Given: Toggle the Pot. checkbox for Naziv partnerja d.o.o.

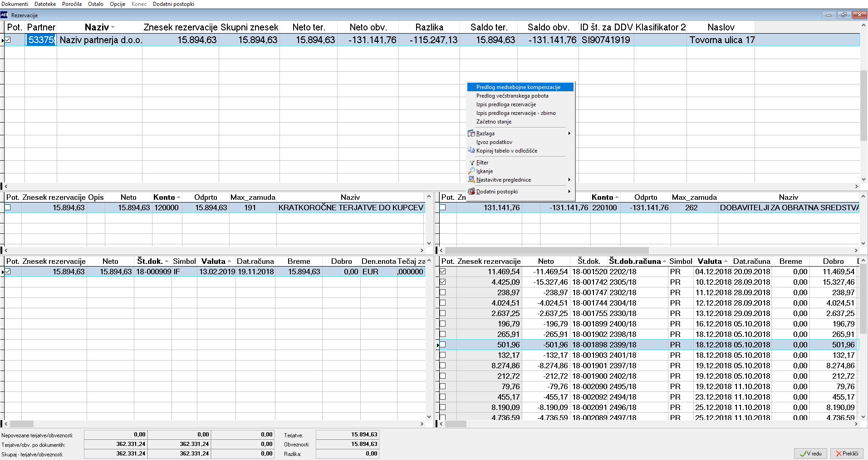Looking at the screenshot, I should [x=8, y=40].
